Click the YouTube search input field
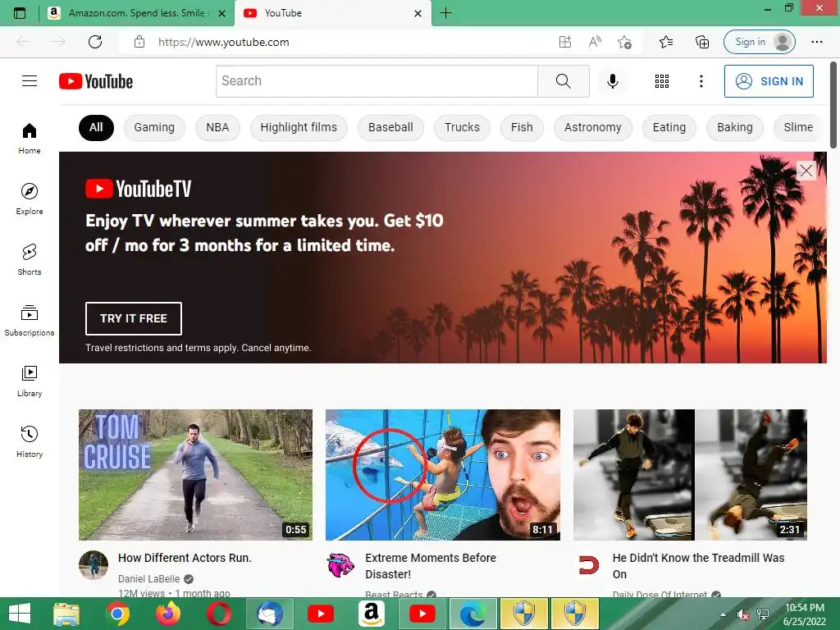The image size is (840, 630). click(377, 81)
